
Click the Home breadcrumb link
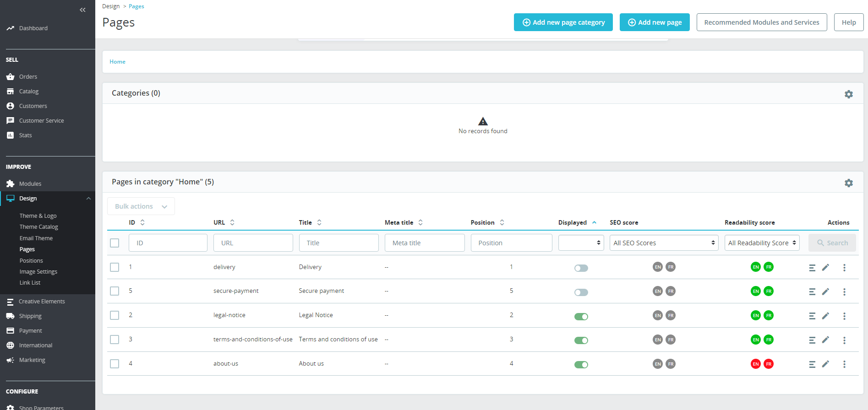(117, 61)
